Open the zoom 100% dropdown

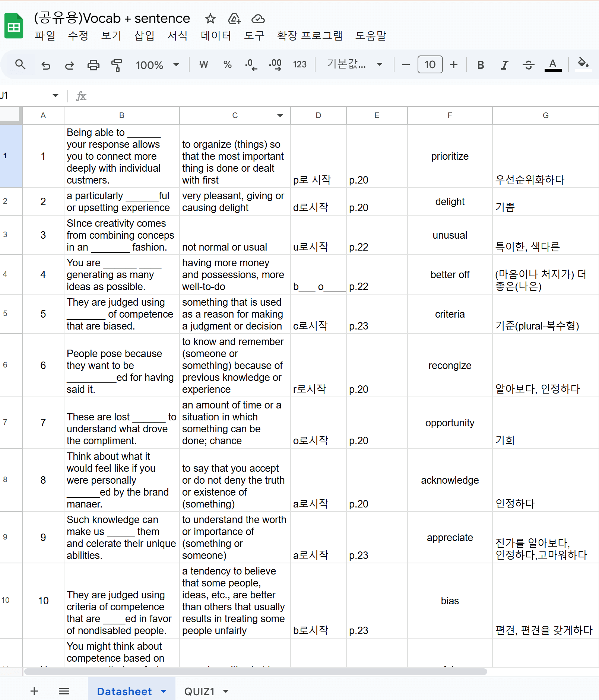tap(157, 65)
